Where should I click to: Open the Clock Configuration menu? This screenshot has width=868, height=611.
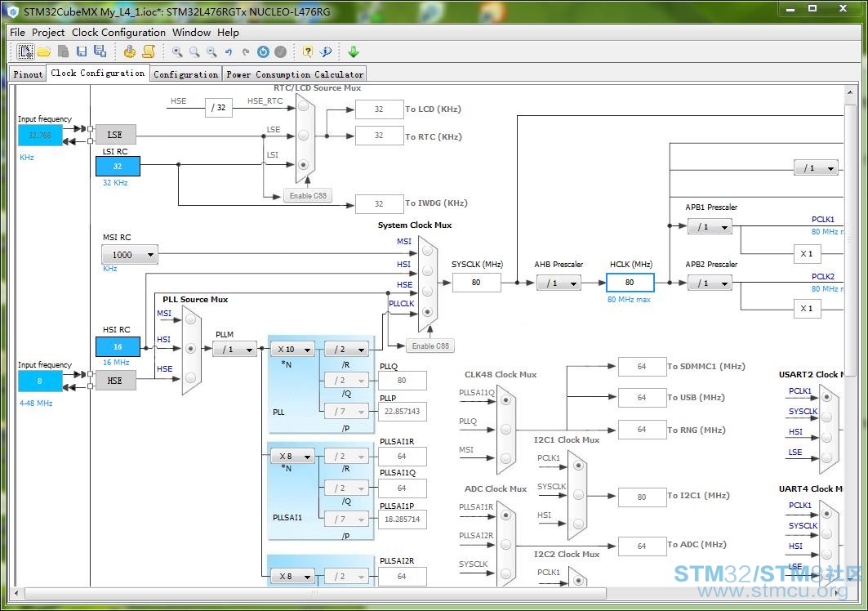118,32
